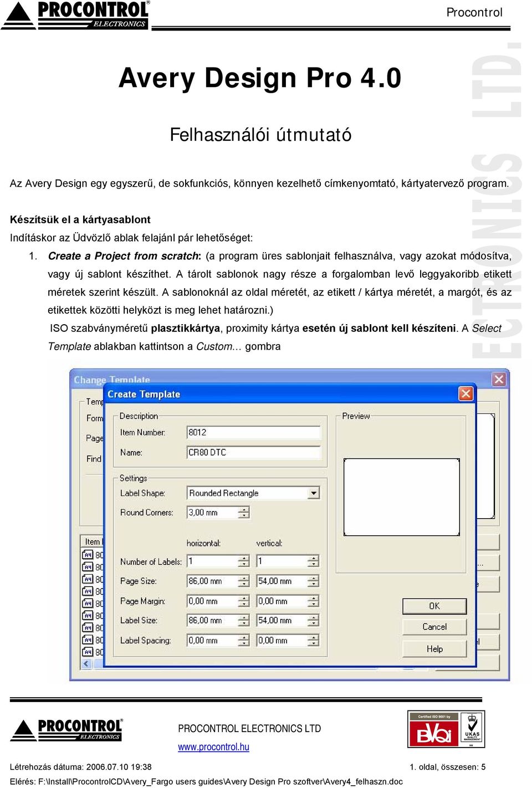Close the Create Template dialog
The height and width of the screenshot is (788, 532).
pos(465,393)
